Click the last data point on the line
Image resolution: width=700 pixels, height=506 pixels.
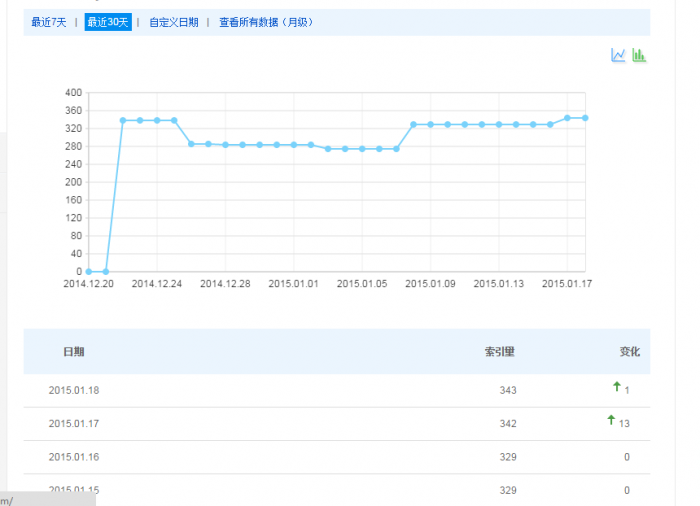(x=585, y=118)
